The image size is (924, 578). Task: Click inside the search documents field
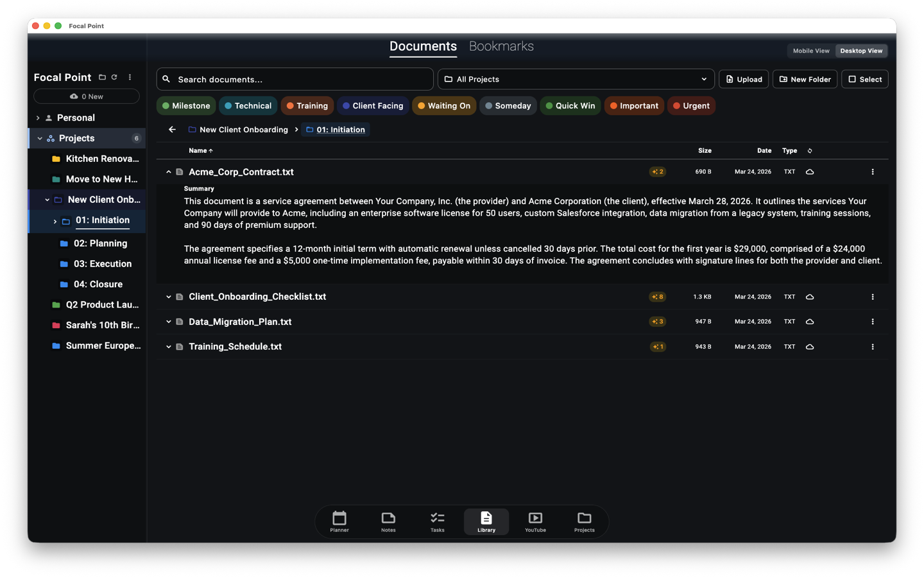(295, 79)
